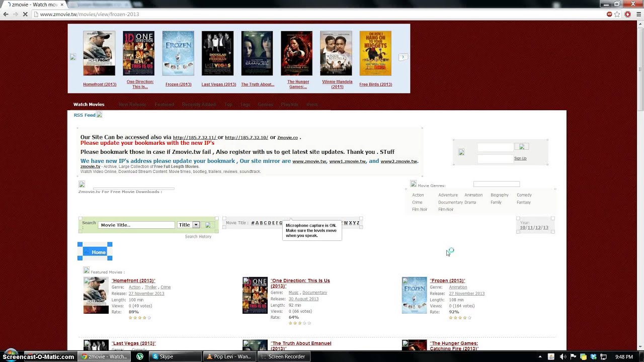Select the Comedy genre link
This screenshot has width=644, height=362.
[524, 195]
